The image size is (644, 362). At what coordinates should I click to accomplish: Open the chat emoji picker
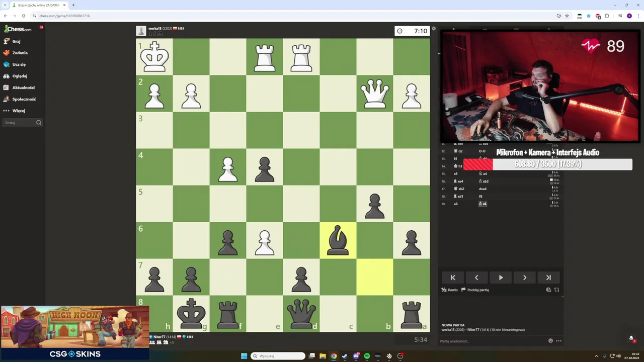click(x=550, y=341)
